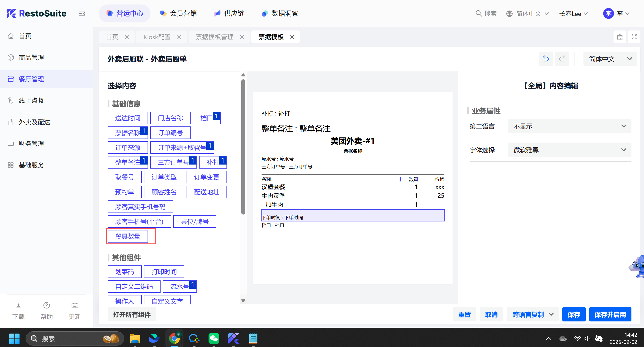Open WeChat from the taskbar
The image size is (644, 347).
[x=214, y=339]
